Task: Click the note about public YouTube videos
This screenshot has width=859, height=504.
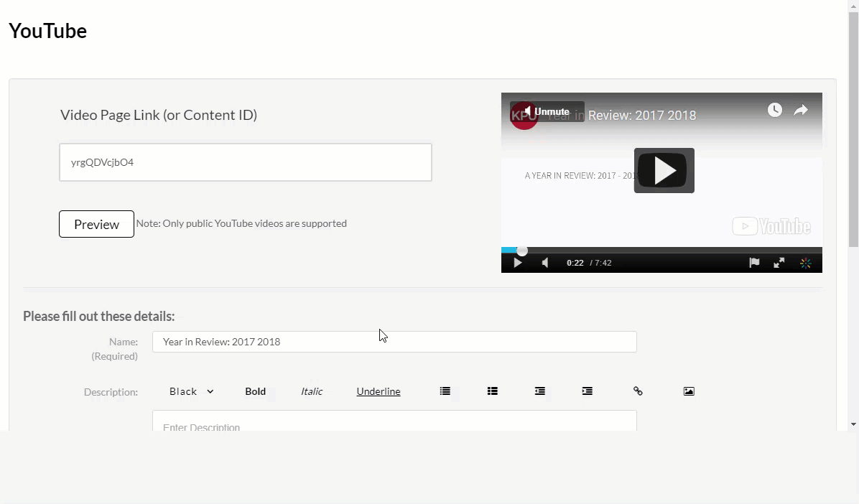Action: click(241, 223)
